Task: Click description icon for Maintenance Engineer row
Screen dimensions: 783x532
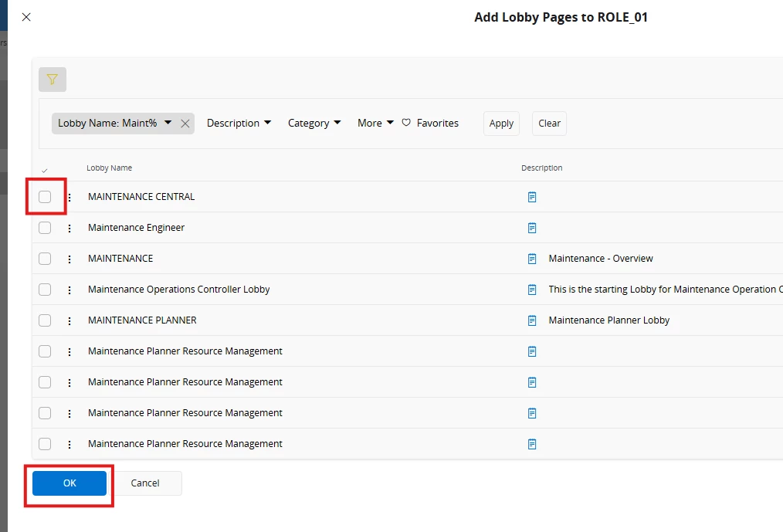Action: [532, 228]
